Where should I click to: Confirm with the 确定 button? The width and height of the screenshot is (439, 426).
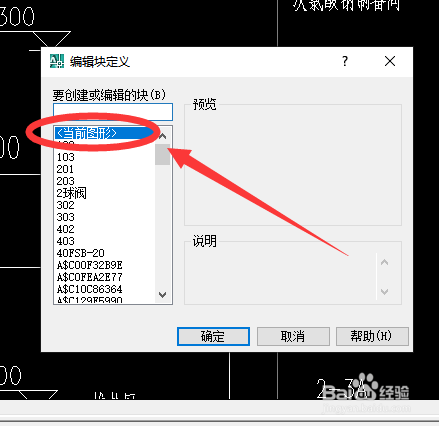(x=213, y=336)
